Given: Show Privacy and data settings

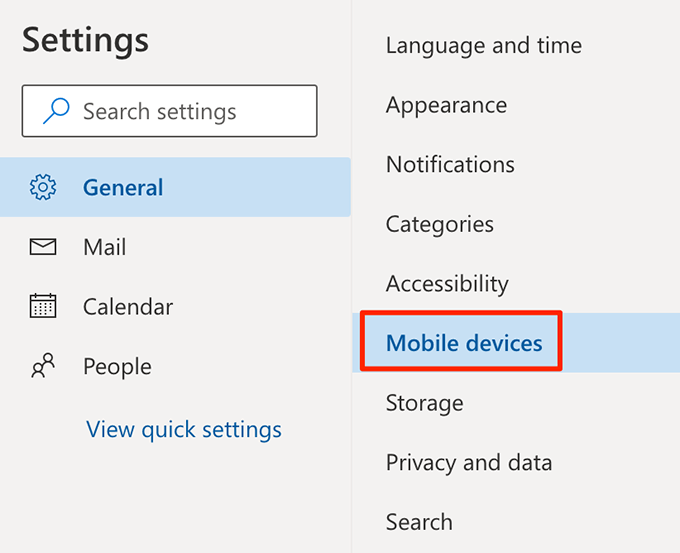Looking at the screenshot, I should click(x=468, y=463).
